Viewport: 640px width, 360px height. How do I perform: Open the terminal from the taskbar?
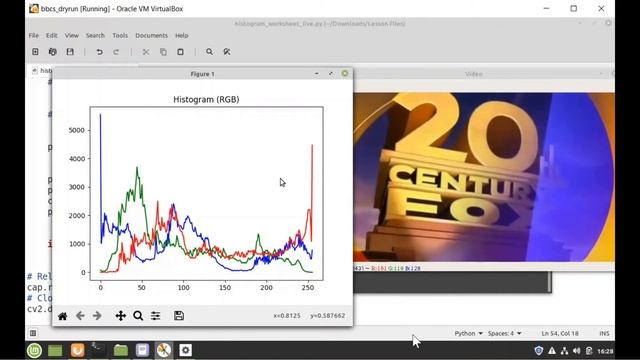point(98,349)
